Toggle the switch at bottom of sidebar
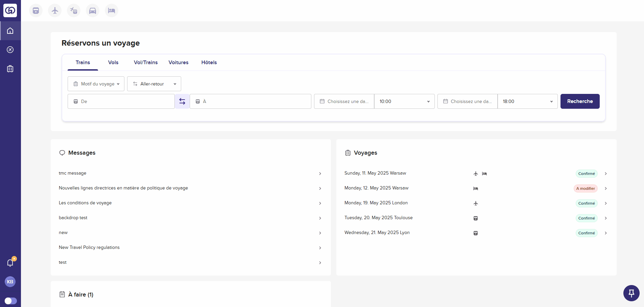644x307 pixels. coord(10,301)
